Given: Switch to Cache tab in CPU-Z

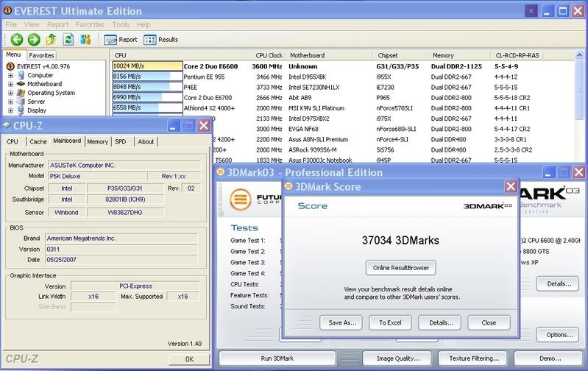Looking at the screenshot, I should pyautogui.click(x=38, y=141).
